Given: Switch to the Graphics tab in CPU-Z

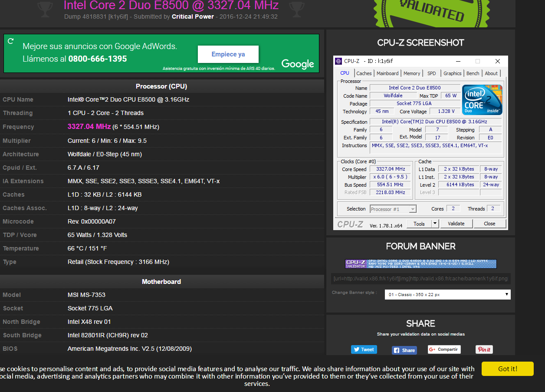Looking at the screenshot, I should 452,73.
